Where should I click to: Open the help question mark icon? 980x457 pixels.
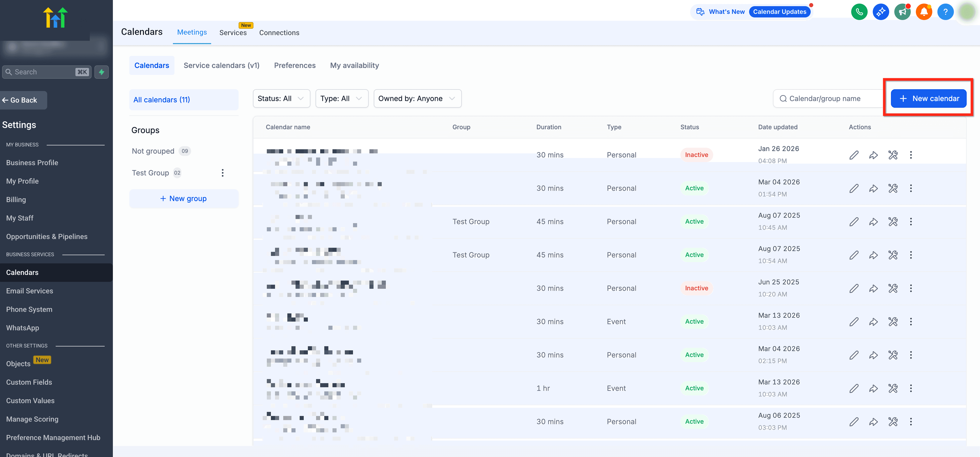click(945, 11)
